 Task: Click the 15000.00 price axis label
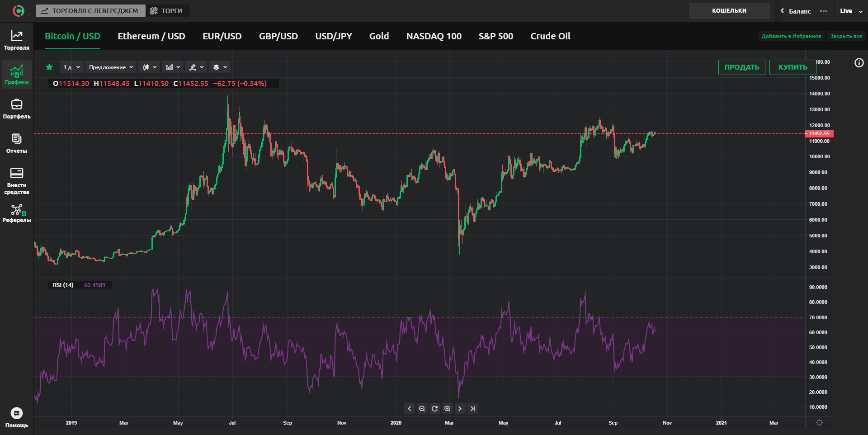pos(820,78)
